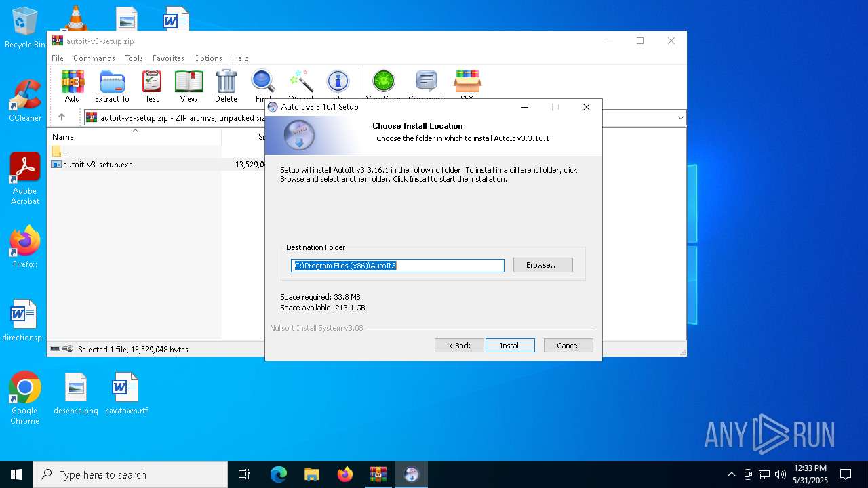This screenshot has height=488, width=868.
Task: Open directionsp Word document on desktop
Action: [x=24, y=321]
